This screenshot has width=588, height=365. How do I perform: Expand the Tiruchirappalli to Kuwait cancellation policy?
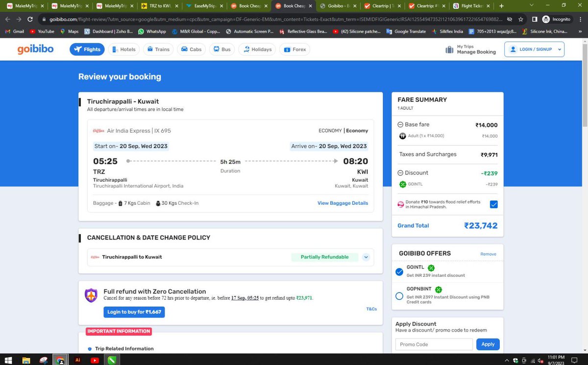click(x=366, y=257)
